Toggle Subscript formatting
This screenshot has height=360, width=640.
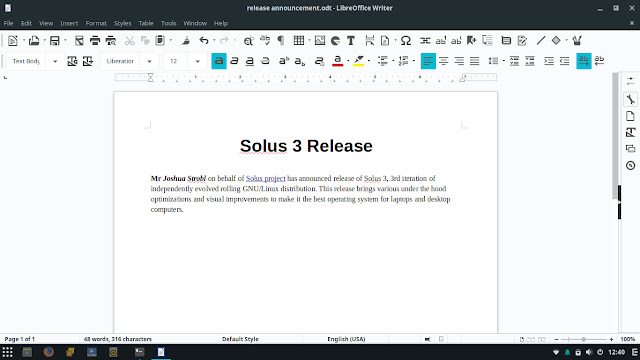pyautogui.click(x=300, y=61)
